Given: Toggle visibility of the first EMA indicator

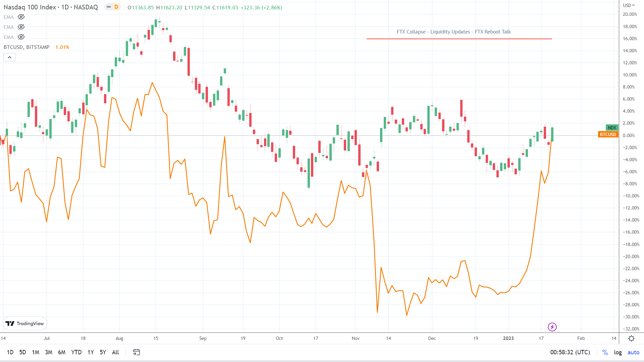Looking at the screenshot, I should tap(21, 17).
